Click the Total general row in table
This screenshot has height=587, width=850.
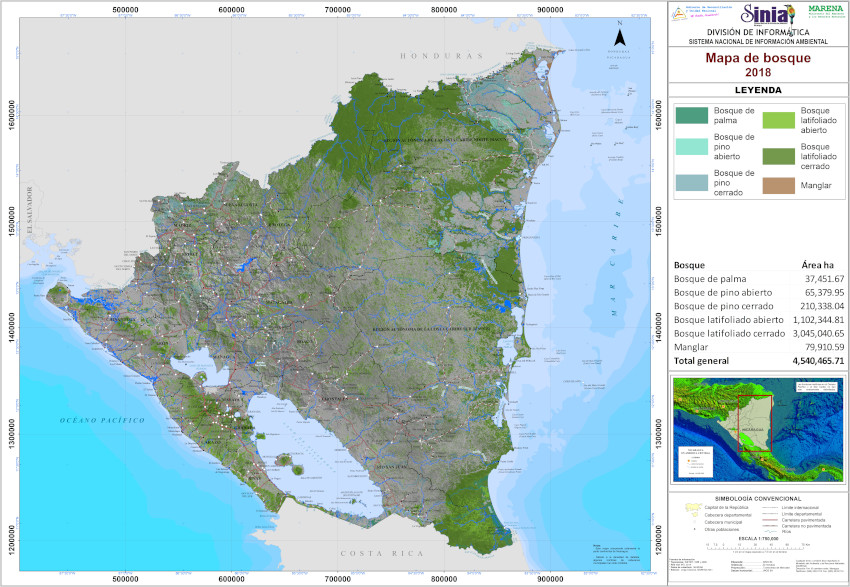[758, 360]
